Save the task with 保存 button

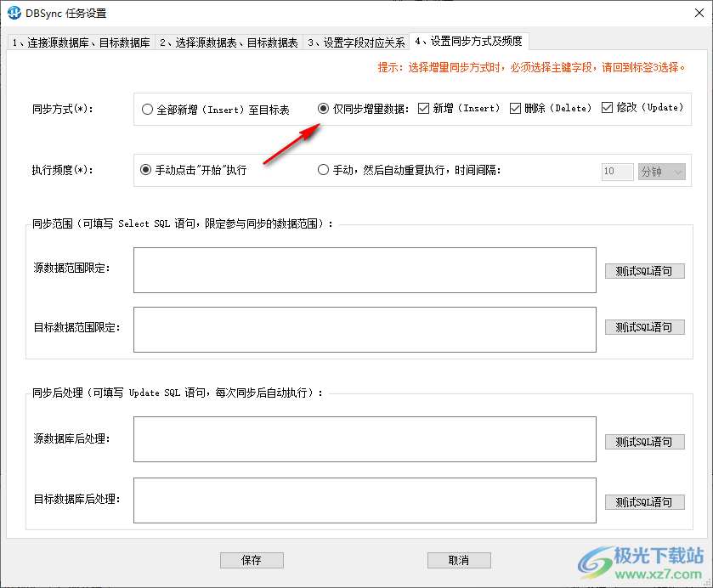click(252, 560)
